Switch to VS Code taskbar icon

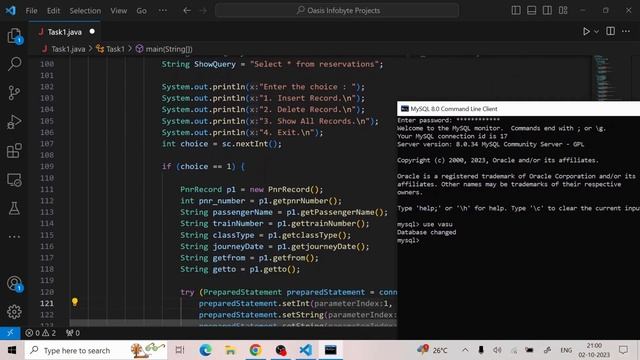click(x=305, y=350)
